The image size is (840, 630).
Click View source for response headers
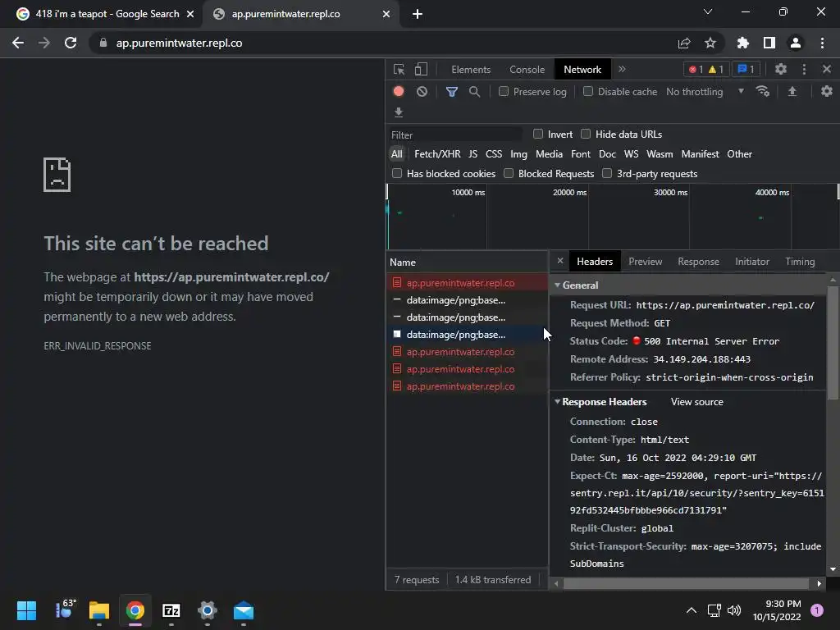(x=696, y=402)
